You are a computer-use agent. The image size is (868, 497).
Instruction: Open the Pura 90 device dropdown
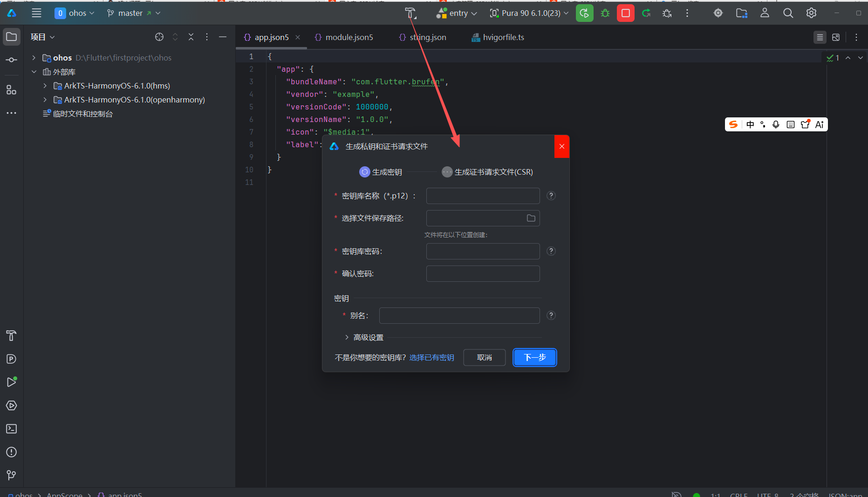[529, 13]
